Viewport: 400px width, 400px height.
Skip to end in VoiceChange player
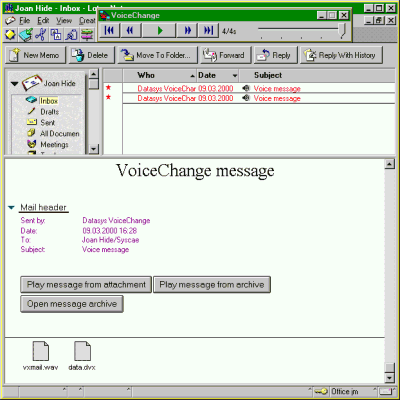[208, 31]
